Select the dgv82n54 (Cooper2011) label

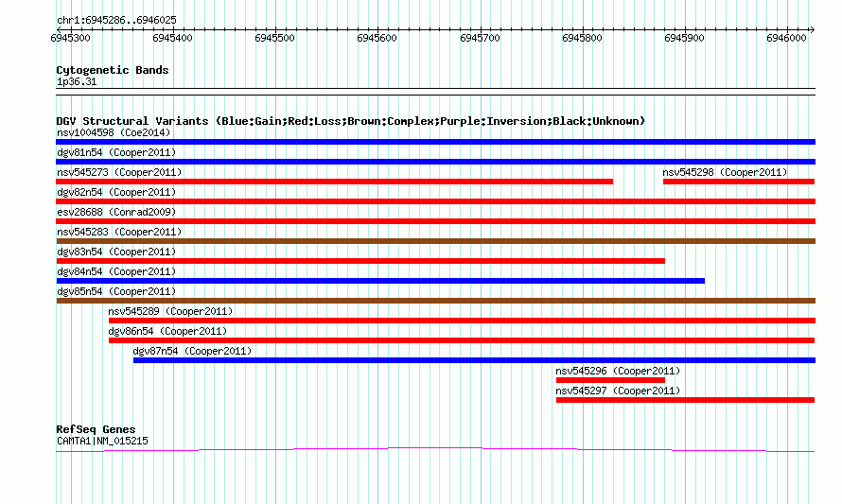(x=116, y=192)
